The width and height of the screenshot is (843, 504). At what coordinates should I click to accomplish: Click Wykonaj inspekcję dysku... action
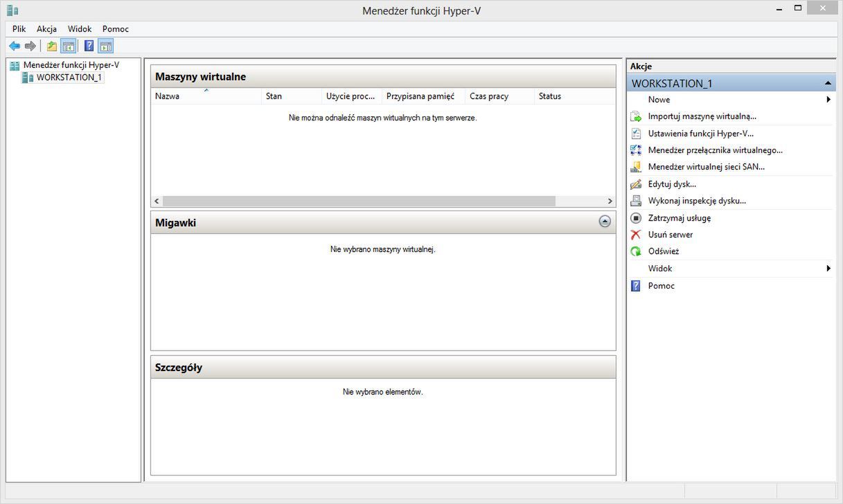pos(697,201)
